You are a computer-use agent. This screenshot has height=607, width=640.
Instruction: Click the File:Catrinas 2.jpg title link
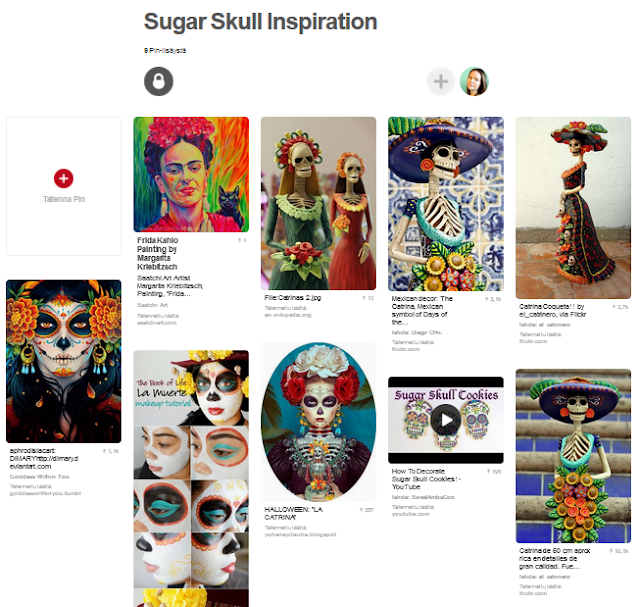(x=293, y=298)
